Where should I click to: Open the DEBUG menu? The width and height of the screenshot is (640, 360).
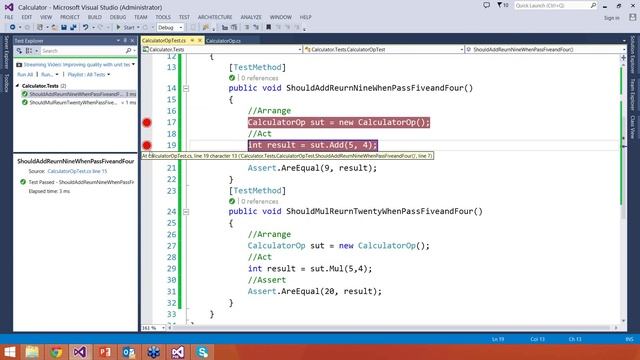pos(118,17)
